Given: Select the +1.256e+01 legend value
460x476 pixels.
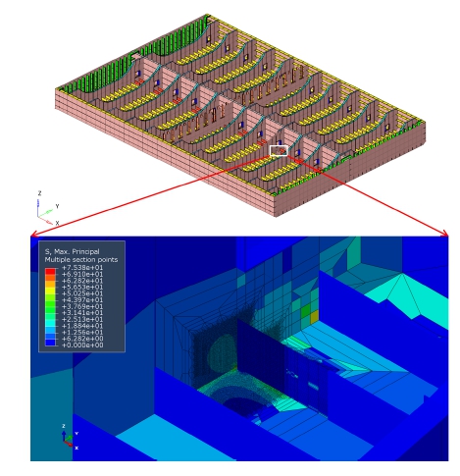Looking at the screenshot, I should coord(82,333).
